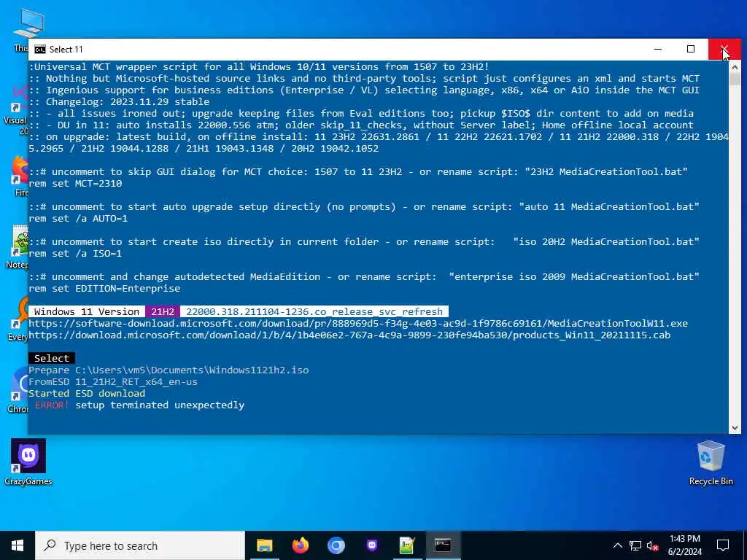Click the 'rem set EDITION=Enterprise' line

[104, 288]
